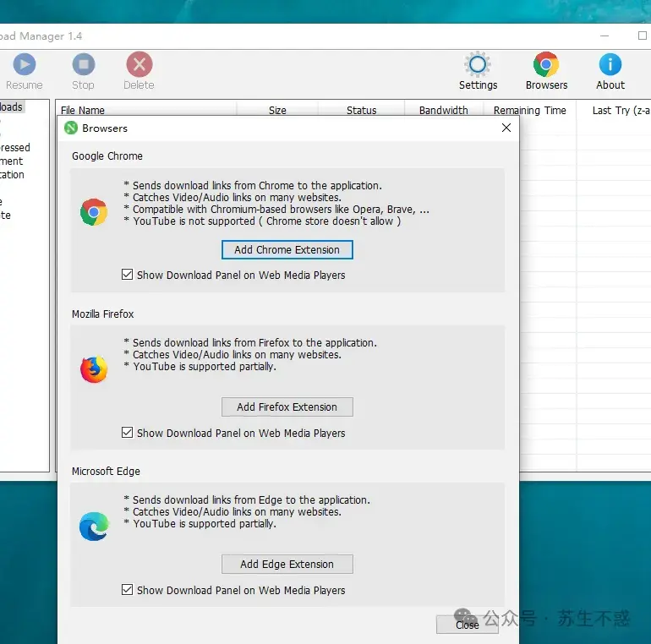The height and width of the screenshot is (644, 651).
Task: Select the Bandwidth column header
Action: [x=443, y=110]
